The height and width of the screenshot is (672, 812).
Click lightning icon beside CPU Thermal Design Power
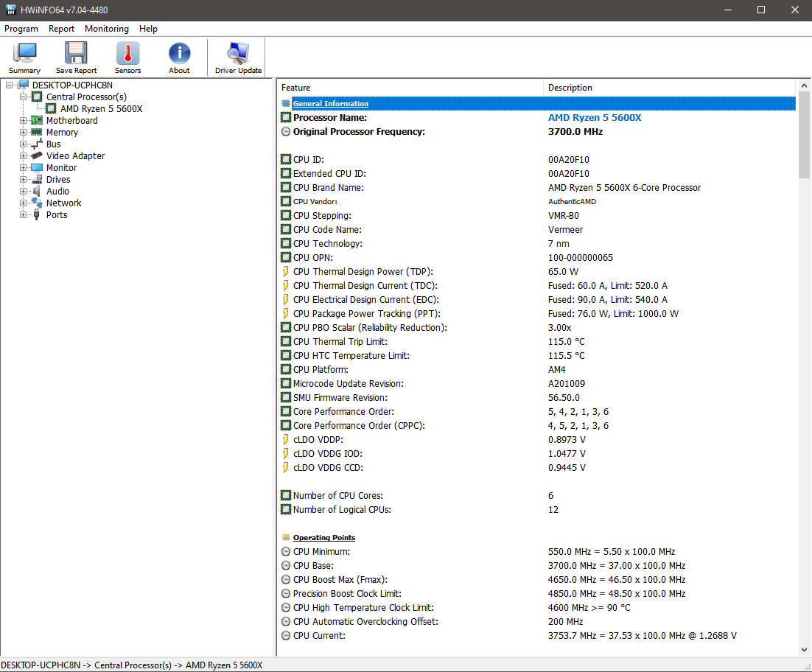pyautogui.click(x=285, y=271)
